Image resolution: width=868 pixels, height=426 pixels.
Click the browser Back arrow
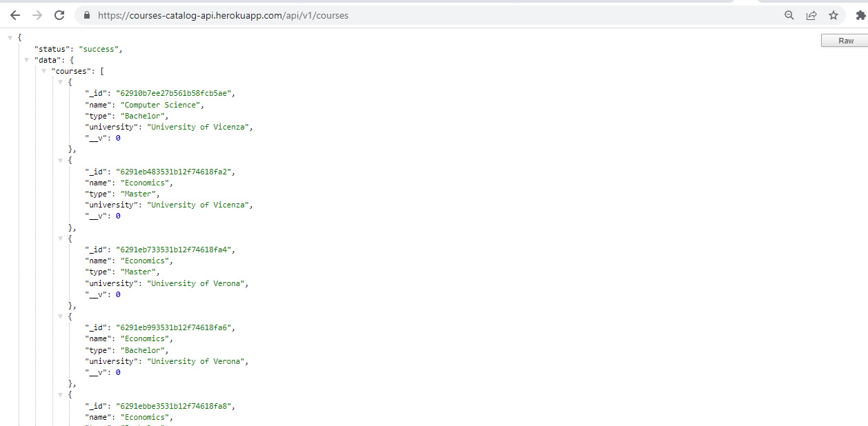[x=15, y=15]
